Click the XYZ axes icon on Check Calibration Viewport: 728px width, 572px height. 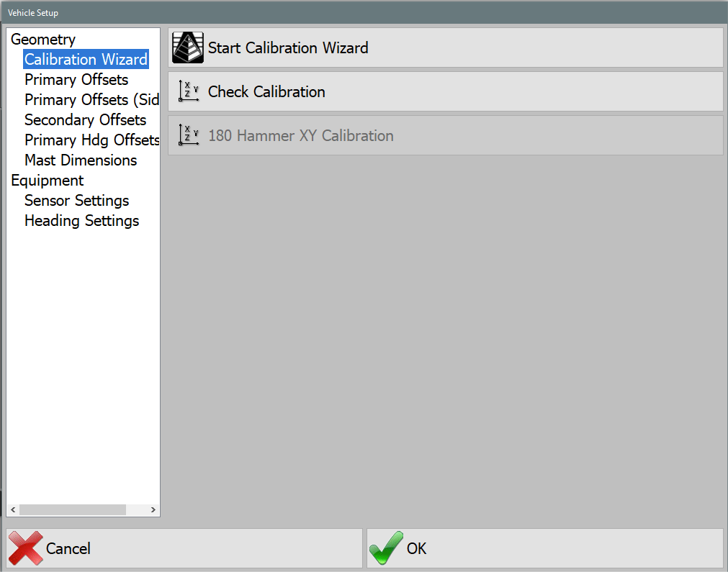coord(189,91)
